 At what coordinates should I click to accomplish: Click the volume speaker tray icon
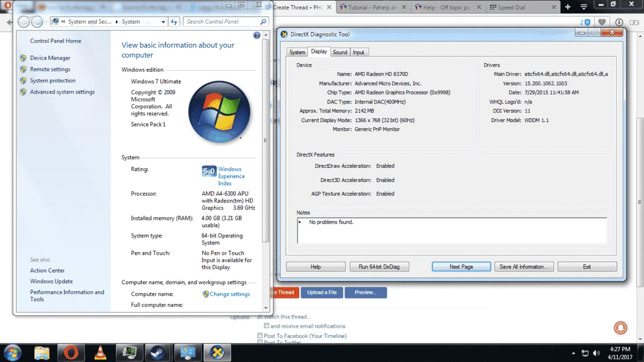(x=596, y=353)
